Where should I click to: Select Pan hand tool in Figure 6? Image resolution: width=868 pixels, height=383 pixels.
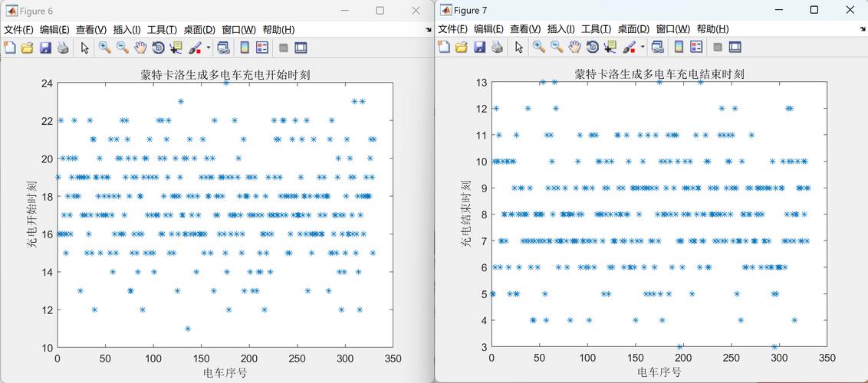point(140,47)
